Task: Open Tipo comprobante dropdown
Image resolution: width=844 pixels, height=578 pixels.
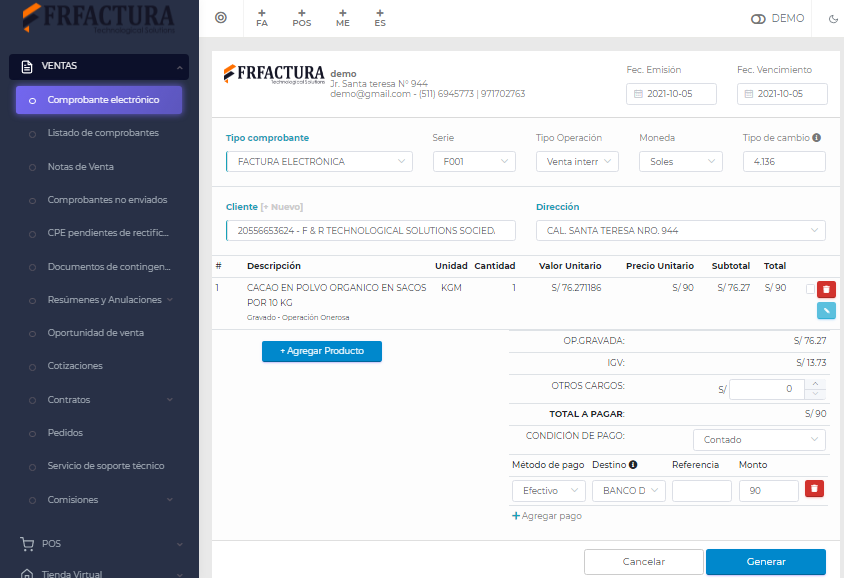Action: pyautogui.click(x=320, y=161)
